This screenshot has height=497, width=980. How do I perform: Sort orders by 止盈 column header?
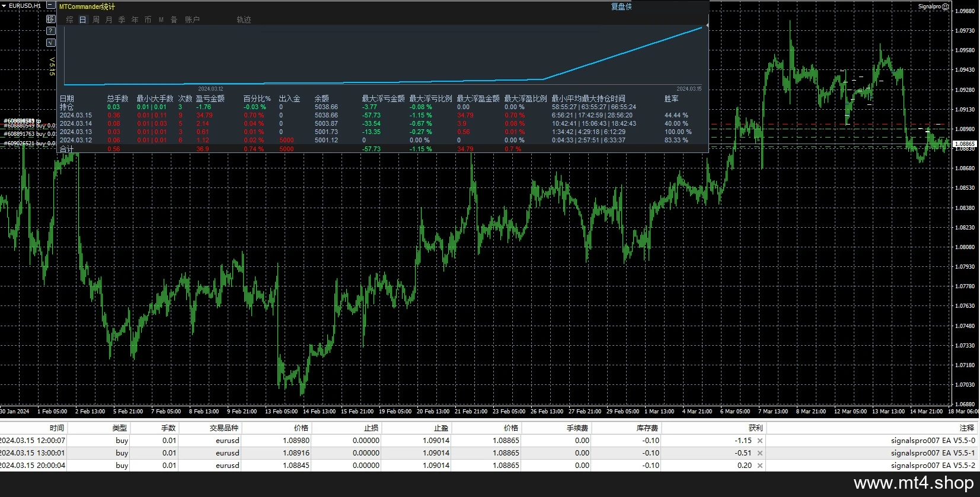pyautogui.click(x=441, y=428)
